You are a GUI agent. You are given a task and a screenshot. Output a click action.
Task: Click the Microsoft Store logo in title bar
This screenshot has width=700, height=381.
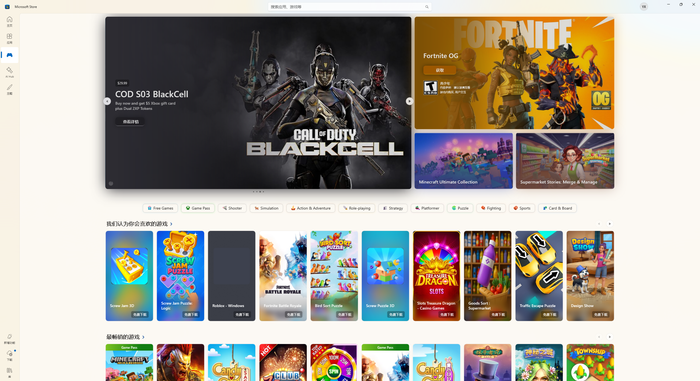coord(7,7)
